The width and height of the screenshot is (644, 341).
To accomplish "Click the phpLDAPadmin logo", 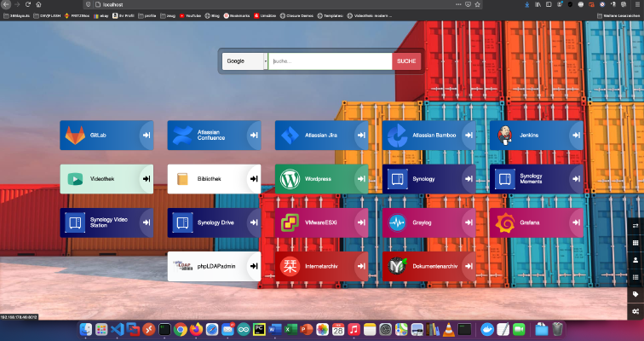I will coord(182,266).
